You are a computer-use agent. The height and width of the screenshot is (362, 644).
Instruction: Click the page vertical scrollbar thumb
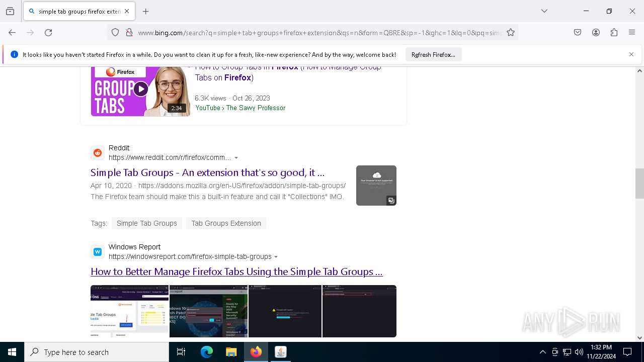click(x=639, y=184)
